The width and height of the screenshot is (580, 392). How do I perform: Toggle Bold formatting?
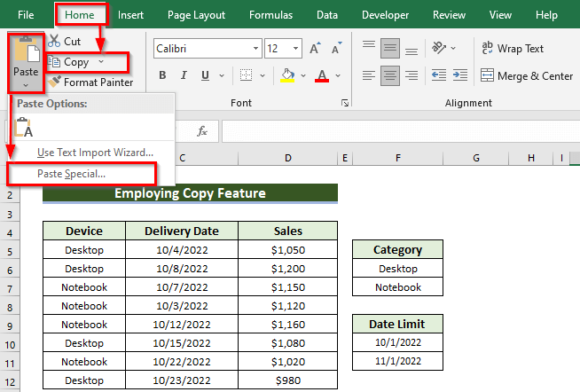coord(162,76)
